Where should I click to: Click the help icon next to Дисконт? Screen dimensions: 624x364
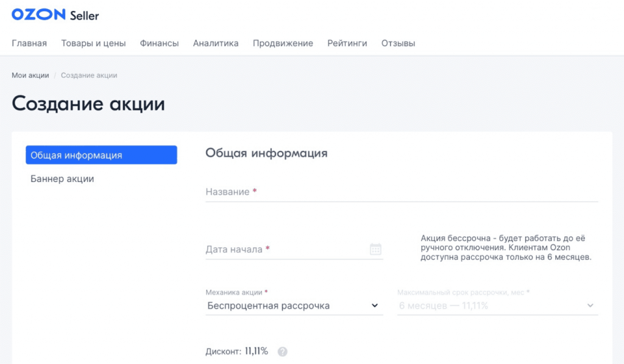pos(283,352)
